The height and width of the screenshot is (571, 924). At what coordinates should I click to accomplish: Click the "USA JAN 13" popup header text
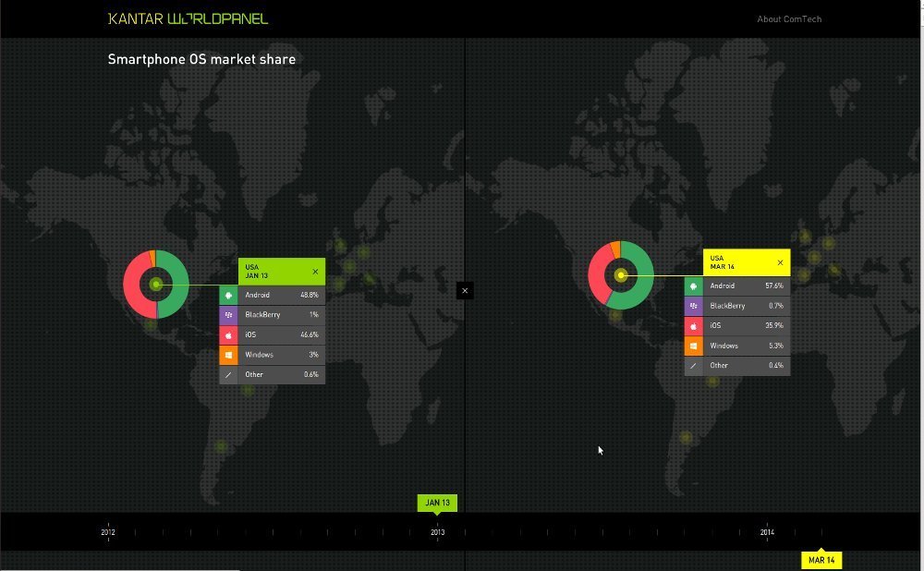(x=256, y=272)
